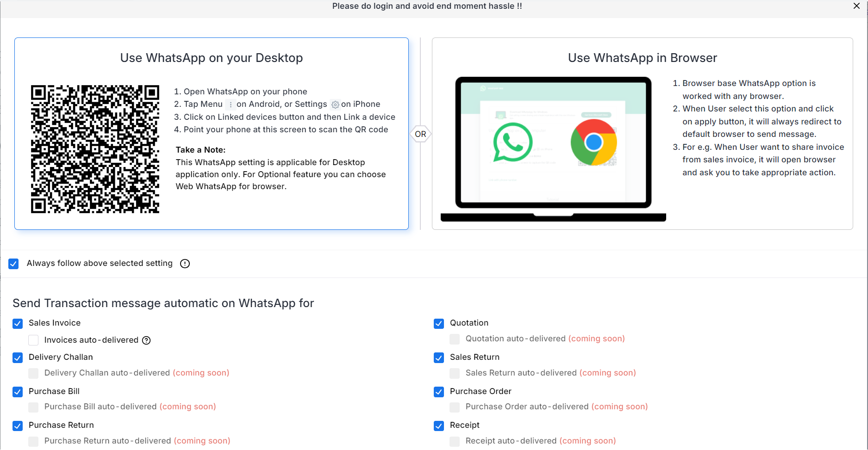Uncheck the Purchase Order option
868x450 pixels.
pos(439,392)
